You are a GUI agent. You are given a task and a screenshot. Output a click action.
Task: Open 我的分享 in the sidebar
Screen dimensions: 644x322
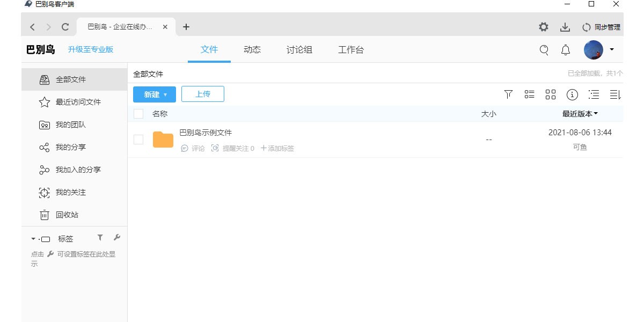point(74,147)
